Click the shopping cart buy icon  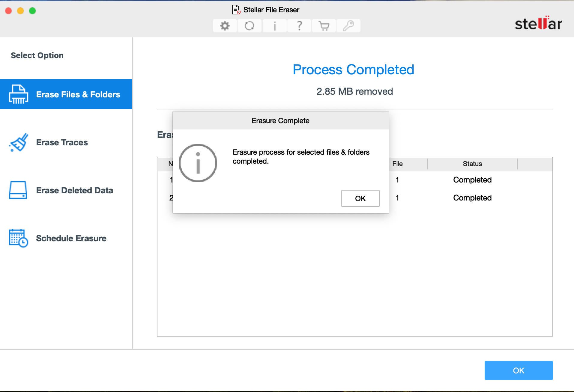click(x=324, y=26)
